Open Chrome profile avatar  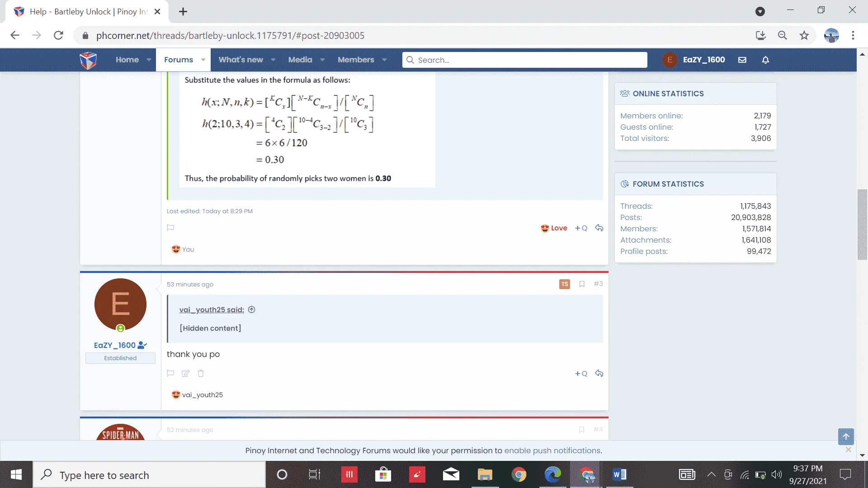click(831, 35)
